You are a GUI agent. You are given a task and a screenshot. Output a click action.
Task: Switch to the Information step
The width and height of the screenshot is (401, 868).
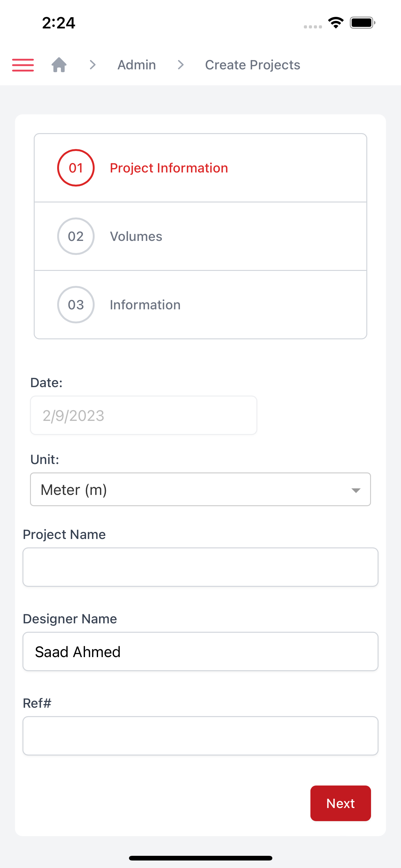coord(200,305)
